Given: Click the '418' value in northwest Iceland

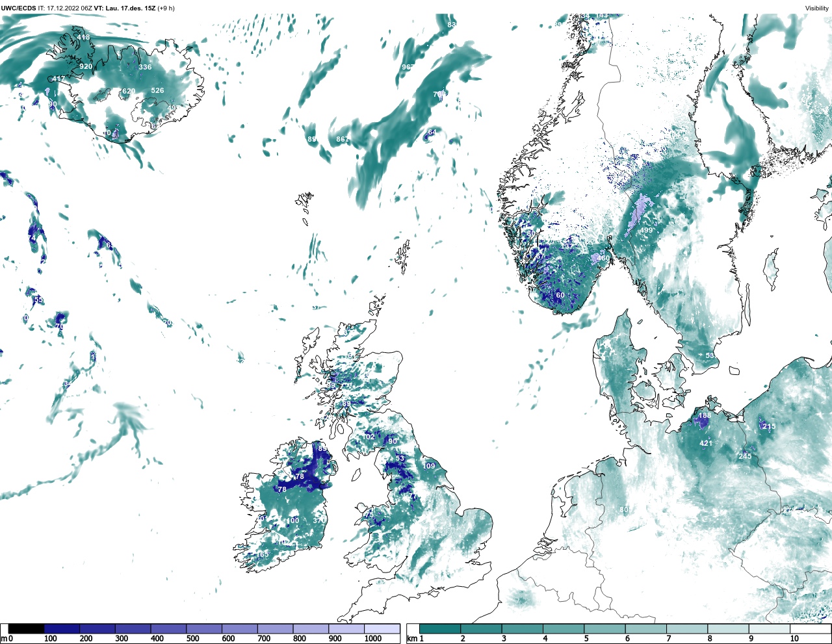Looking at the screenshot, I should [83, 38].
